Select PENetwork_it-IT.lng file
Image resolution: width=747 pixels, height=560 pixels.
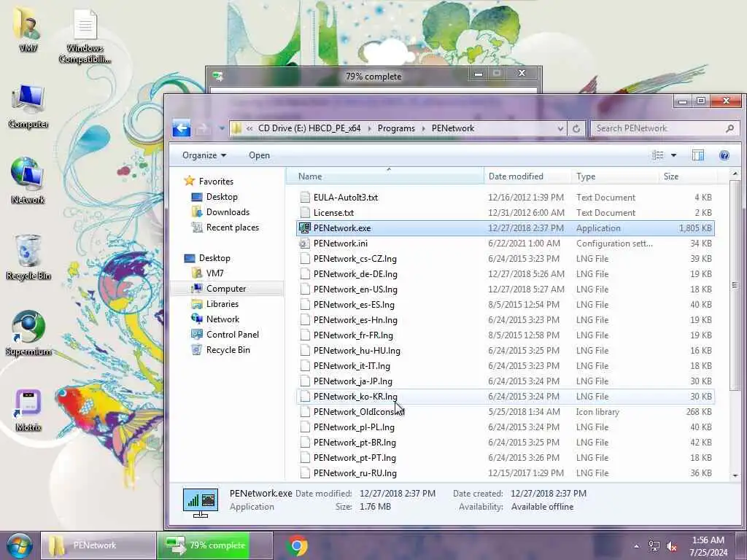coord(505,366)
